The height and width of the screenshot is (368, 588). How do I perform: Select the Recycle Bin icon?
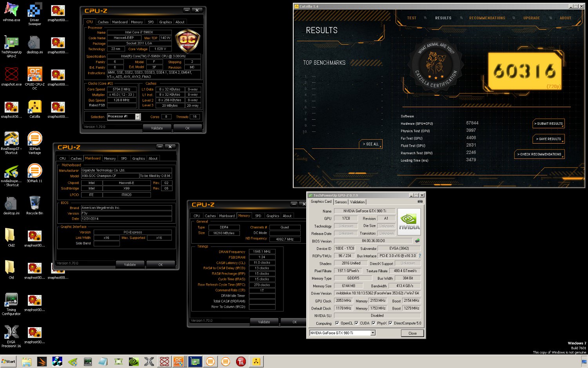[34, 205]
